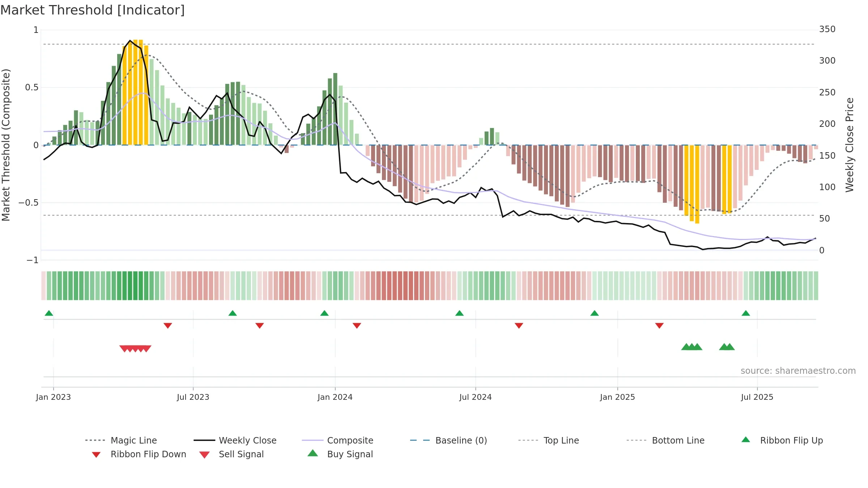The height and width of the screenshot is (488, 868).
Task: Toggle the Magic Line legend entry
Action: tap(121, 440)
